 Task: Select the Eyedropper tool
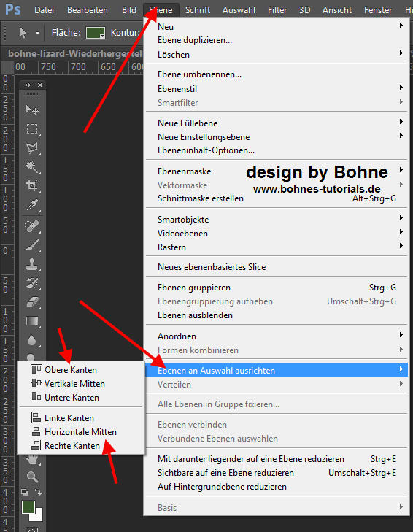point(32,206)
